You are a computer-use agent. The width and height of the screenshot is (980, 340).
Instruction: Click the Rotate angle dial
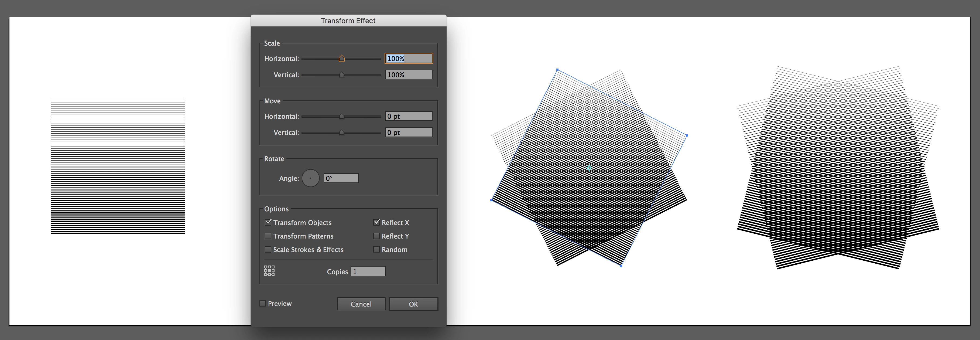pyautogui.click(x=310, y=178)
